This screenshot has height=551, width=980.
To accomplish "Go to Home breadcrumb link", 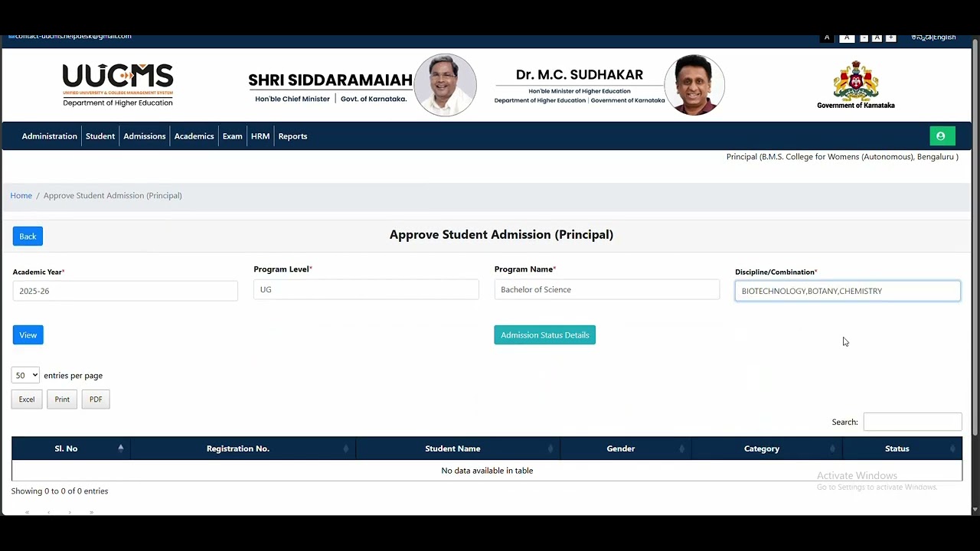I will [x=21, y=195].
